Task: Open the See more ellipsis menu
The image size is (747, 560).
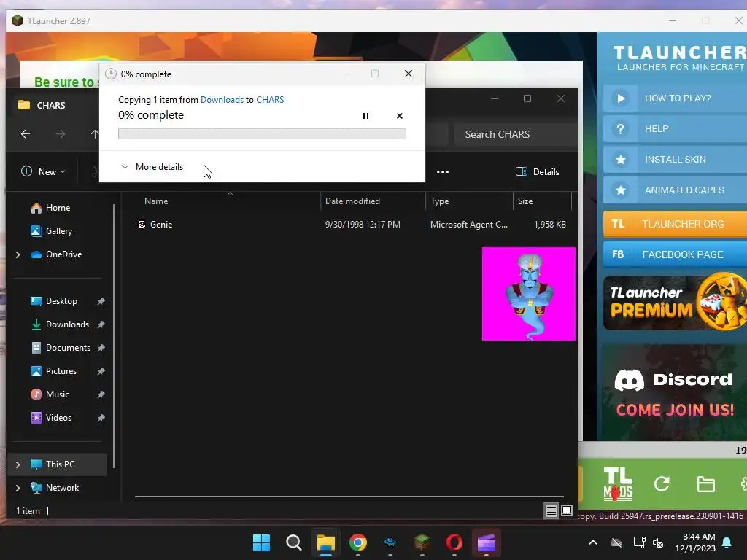Action: point(443,172)
